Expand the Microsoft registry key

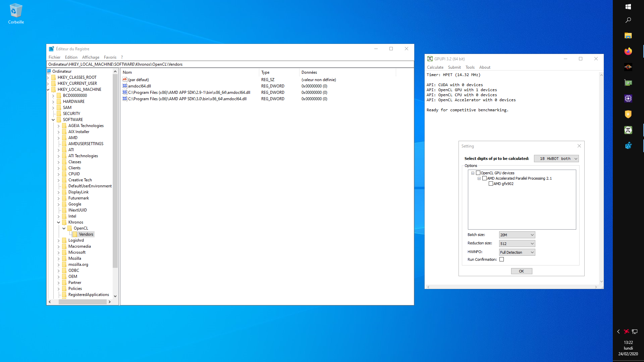tap(59, 252)
